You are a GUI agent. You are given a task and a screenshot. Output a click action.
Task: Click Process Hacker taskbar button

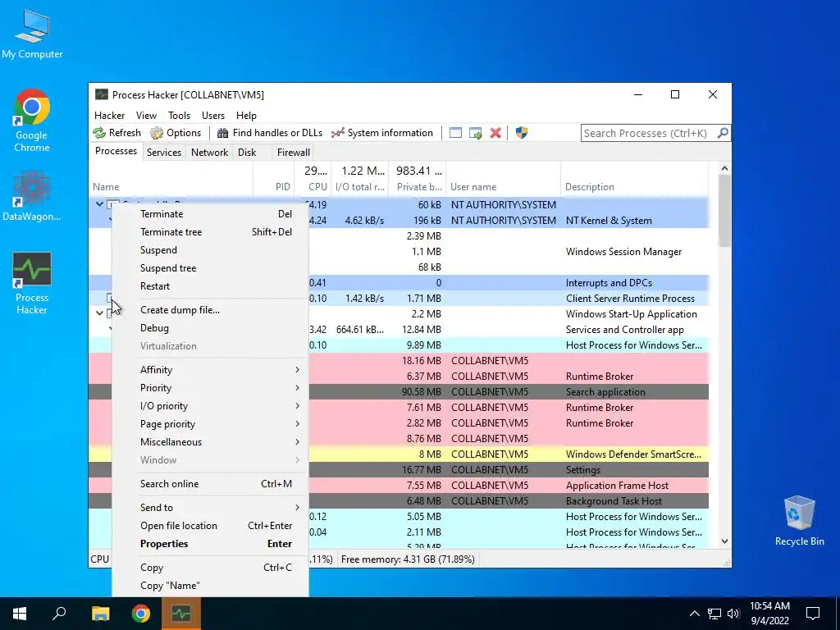(x=181, y=614)
